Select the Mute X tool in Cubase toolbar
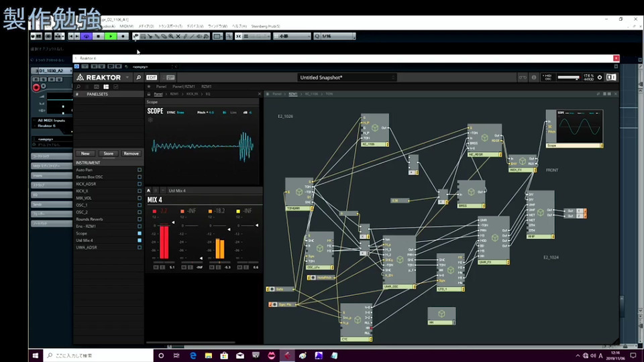 tap(178, 36)
